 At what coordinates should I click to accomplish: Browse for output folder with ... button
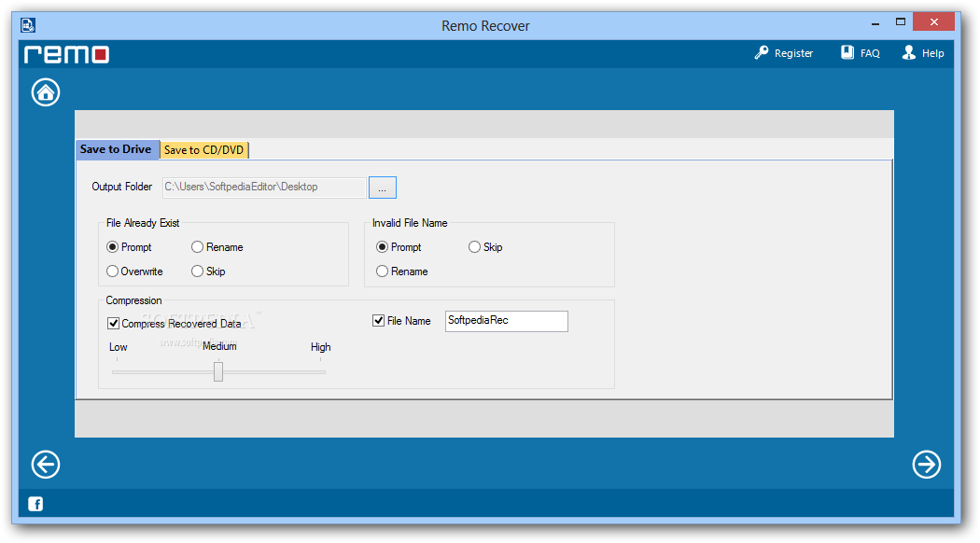click(383, 188)
